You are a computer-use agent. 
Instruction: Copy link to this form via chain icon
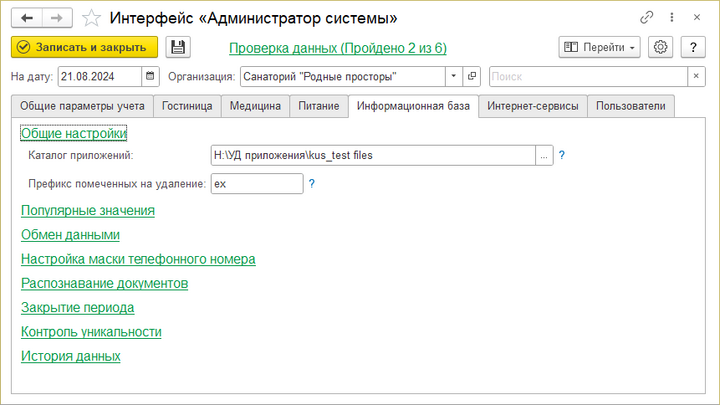tap(647, 17)
